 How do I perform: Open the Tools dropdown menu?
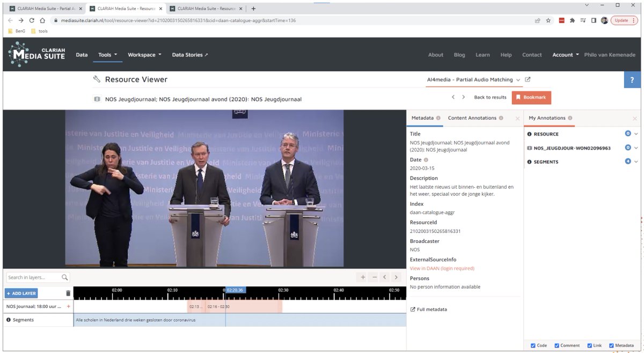click(x=108, y=55)
